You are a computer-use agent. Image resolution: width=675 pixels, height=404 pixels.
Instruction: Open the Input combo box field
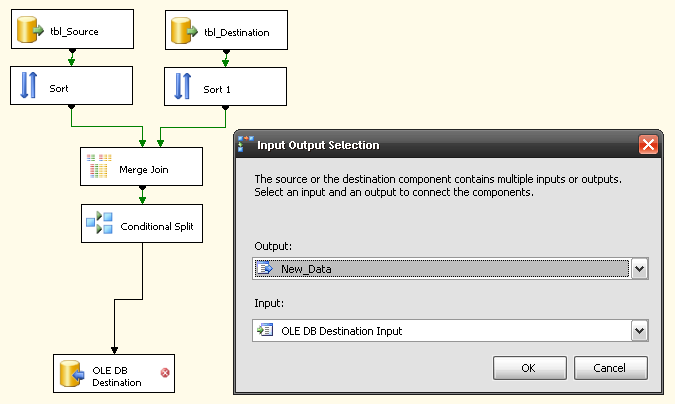click(x=440, y=331)
